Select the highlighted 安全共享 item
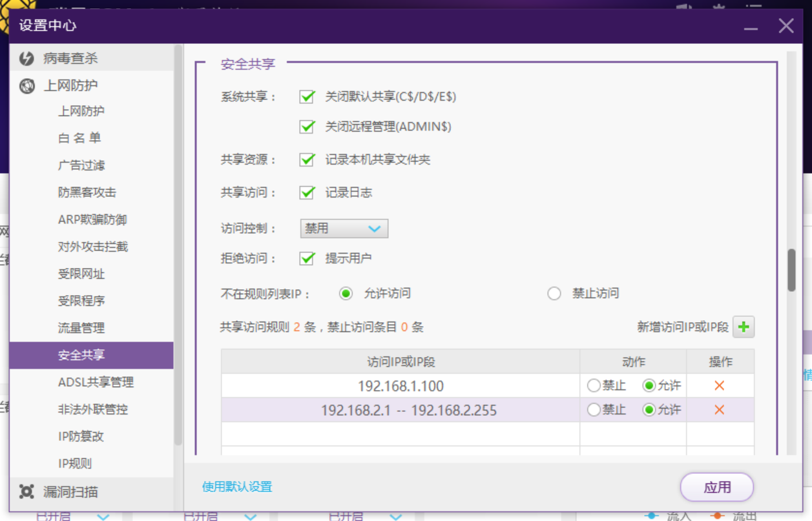812x521 pixels. tap(92, 355)
